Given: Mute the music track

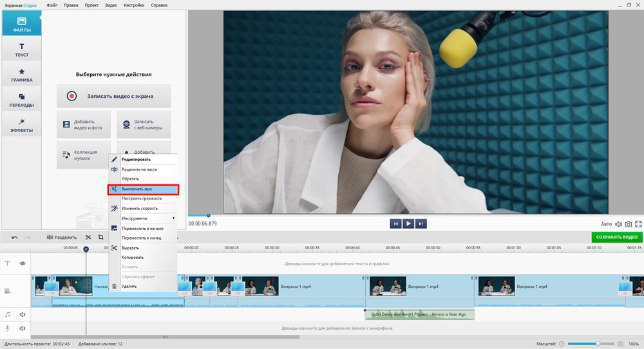Looking at the screenshot, I should coord(23,315).
